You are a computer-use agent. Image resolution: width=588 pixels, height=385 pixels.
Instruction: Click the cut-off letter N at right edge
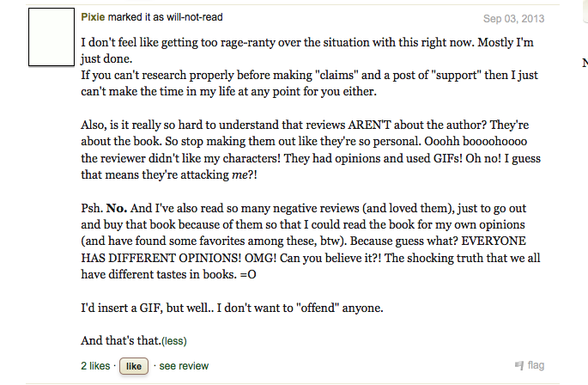pos(585,63)
